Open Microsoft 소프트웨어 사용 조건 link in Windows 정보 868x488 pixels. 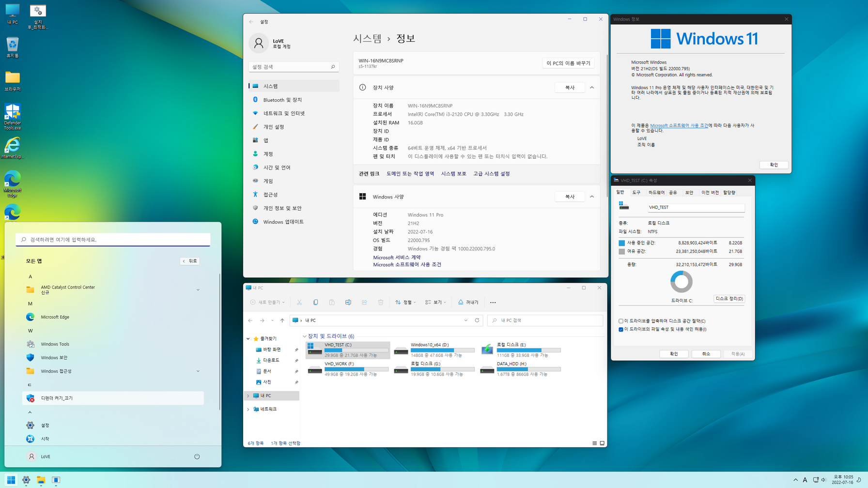(x=679, y=125)
